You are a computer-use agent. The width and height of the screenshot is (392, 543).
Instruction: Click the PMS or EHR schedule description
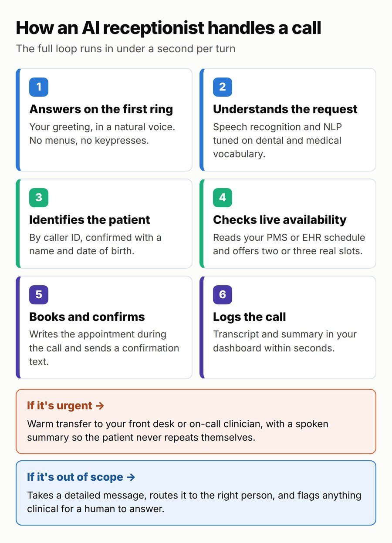(x=289, y=244)
